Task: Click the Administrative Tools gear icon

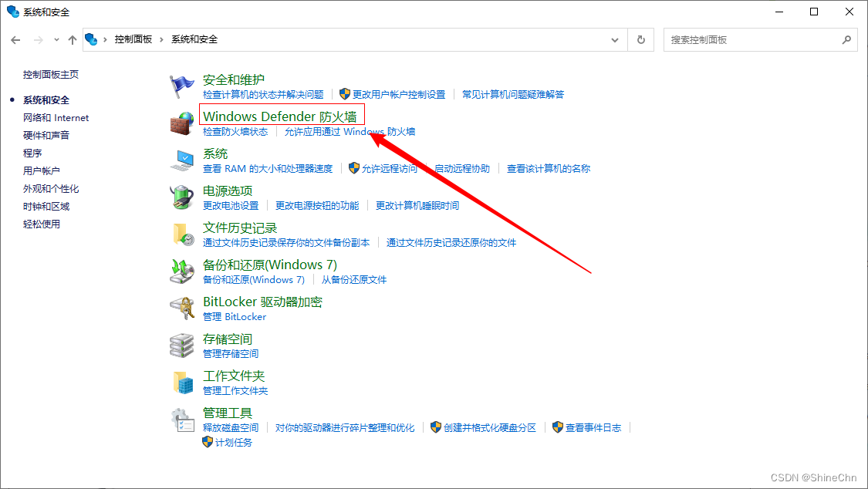Action: tap(182, 420)
